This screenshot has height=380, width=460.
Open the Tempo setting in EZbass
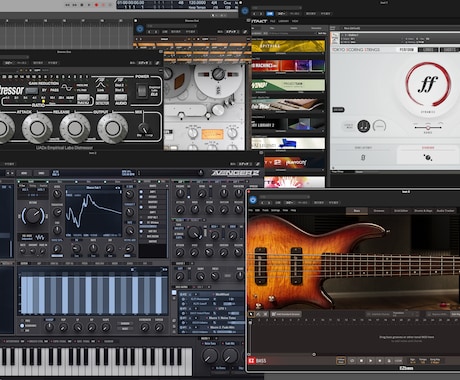pos(423,361)
